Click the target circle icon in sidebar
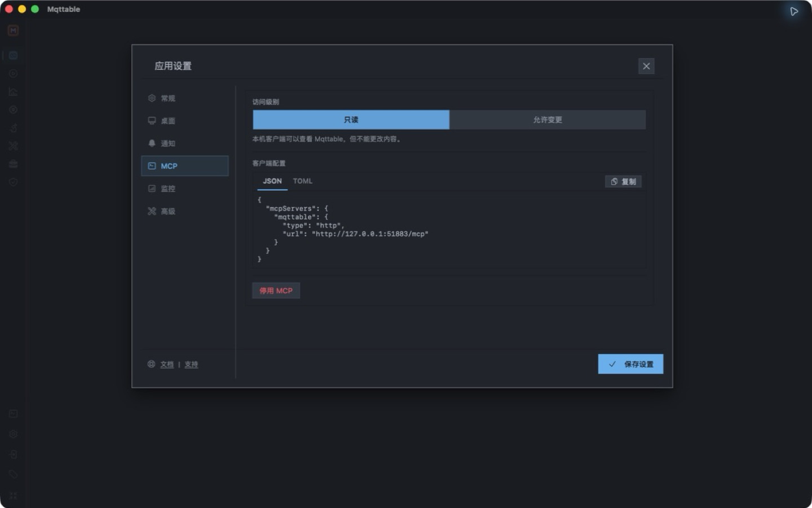The height and width of the screenshot is (508, 812). click(13, 110)
